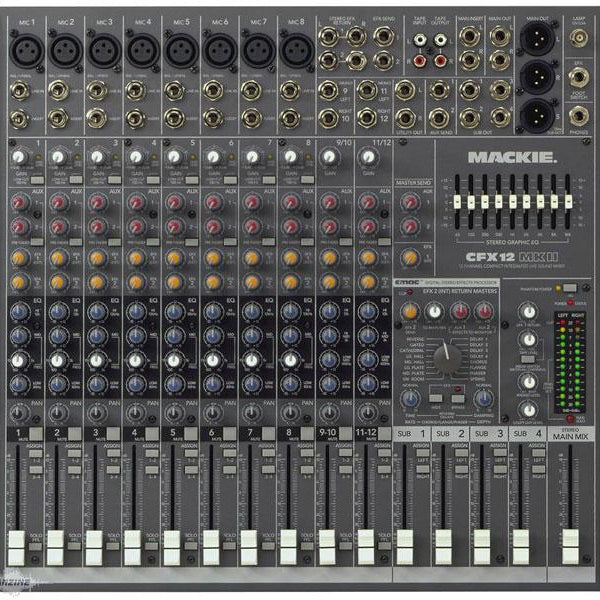600x600 pixels.
Task: Assign channel 6 to subs 1-2
Action: click(230, 453)
